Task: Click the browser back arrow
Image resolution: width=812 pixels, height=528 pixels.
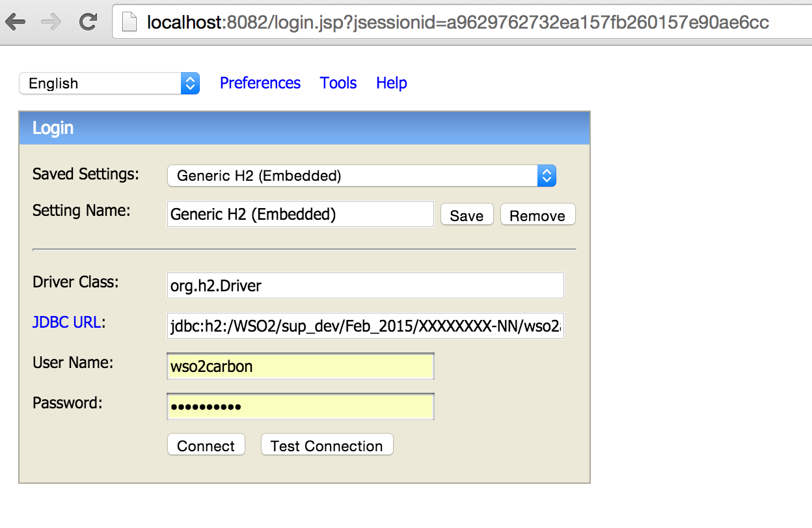Action: 15,22
